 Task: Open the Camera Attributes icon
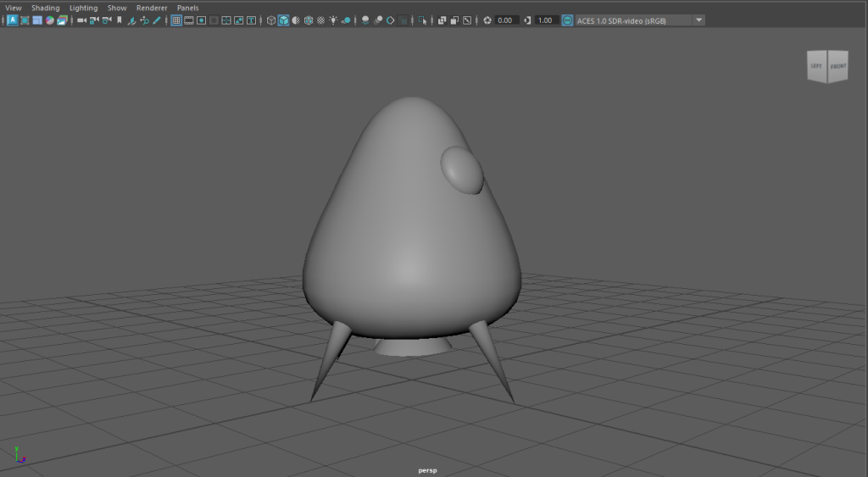point(106,19)
